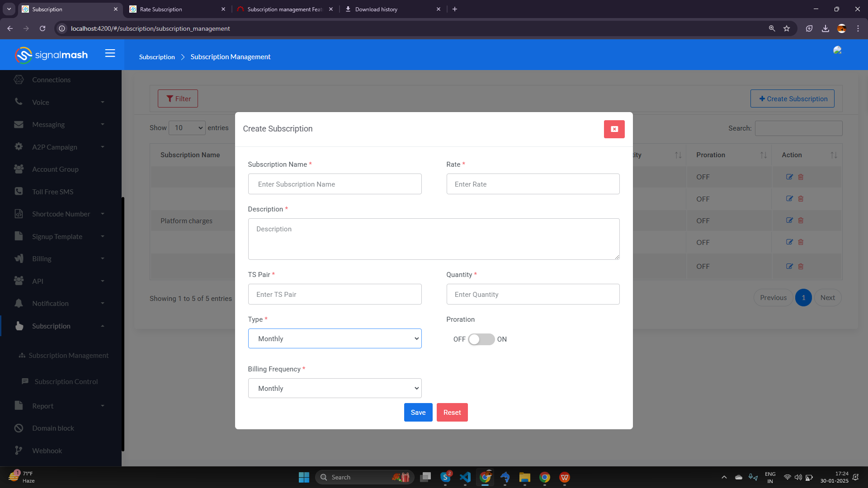Click the Save button

coord(418,412)
